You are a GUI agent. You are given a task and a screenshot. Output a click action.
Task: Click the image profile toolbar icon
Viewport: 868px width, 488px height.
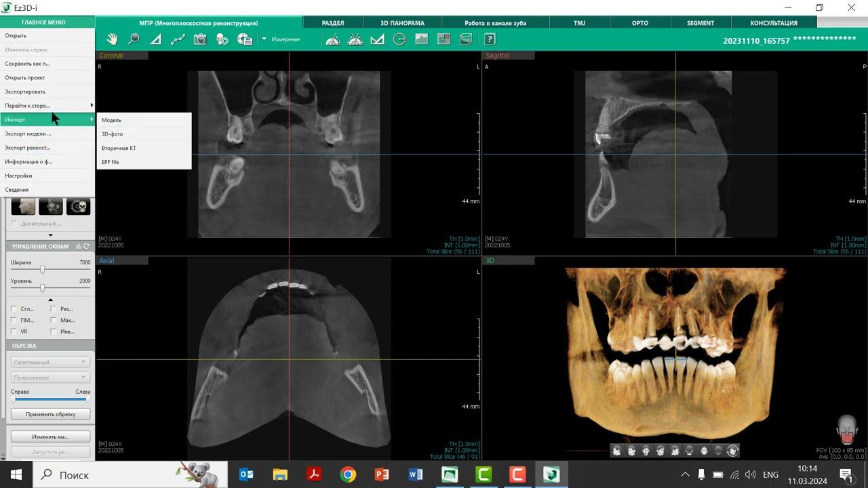point(421,39)
